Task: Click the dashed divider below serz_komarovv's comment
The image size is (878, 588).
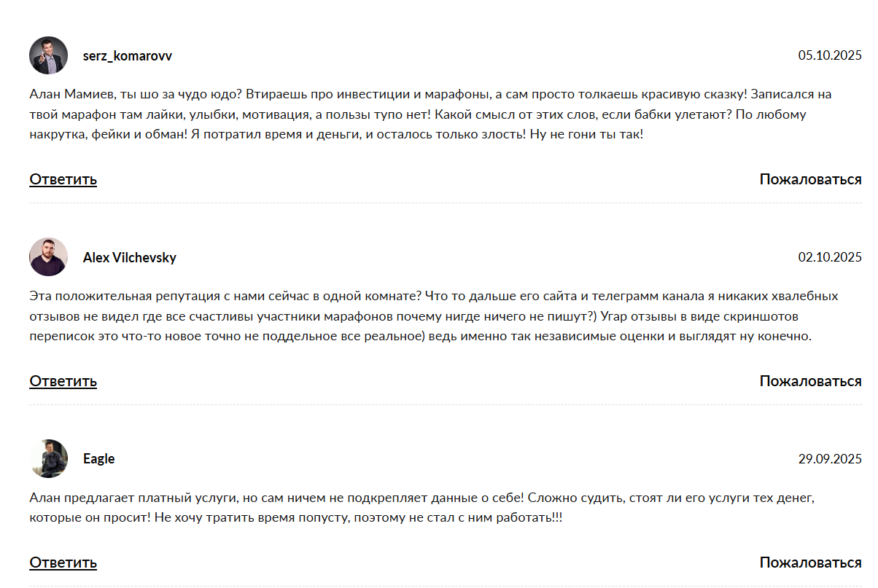Action: coord(445,203)
